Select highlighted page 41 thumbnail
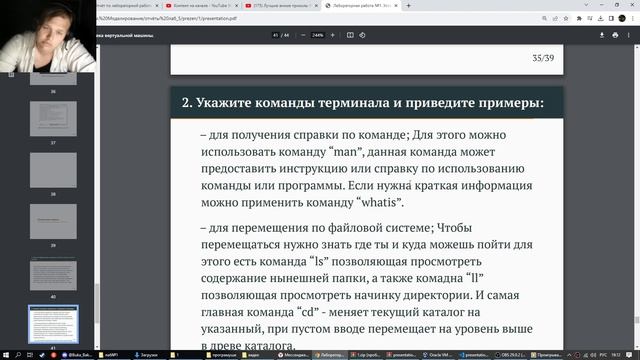640x360 pixels. pos(53,324)
